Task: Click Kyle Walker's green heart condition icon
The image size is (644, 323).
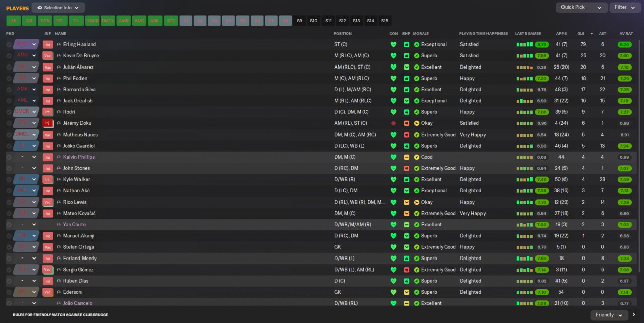Action: (393, 179)
